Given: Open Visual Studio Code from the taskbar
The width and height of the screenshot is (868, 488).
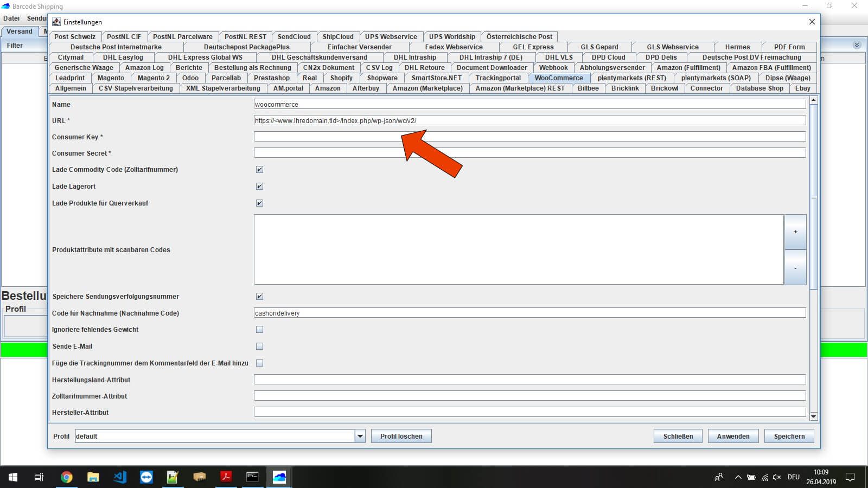Looking at the screenshot, I should point(120,477).
